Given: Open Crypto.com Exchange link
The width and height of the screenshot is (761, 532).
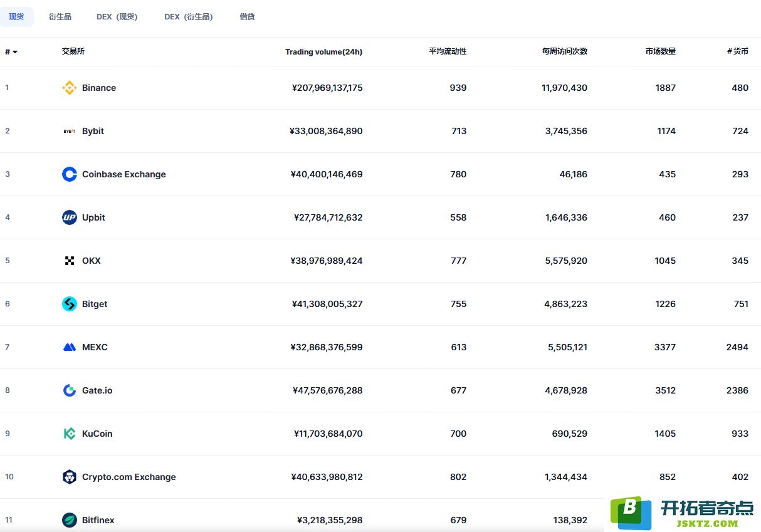Looking at the screenshot, I should pyautogui.click(x=129, y=477).
